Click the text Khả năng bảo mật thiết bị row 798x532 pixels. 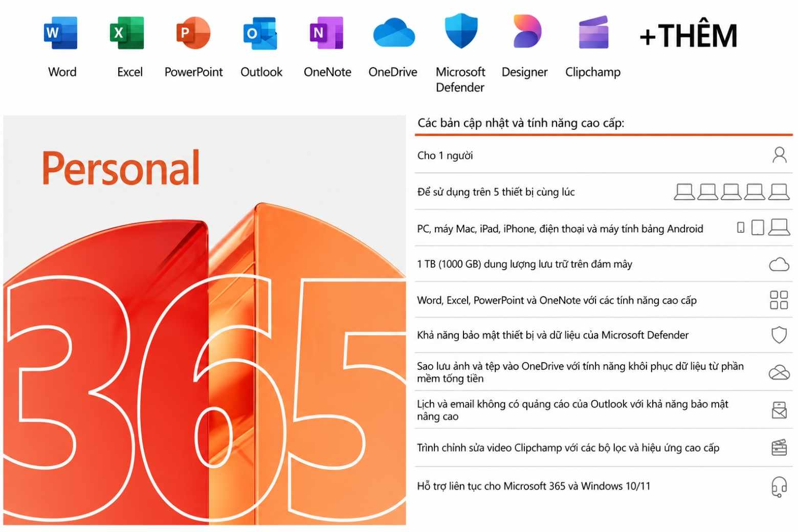[x=552, y=335]
